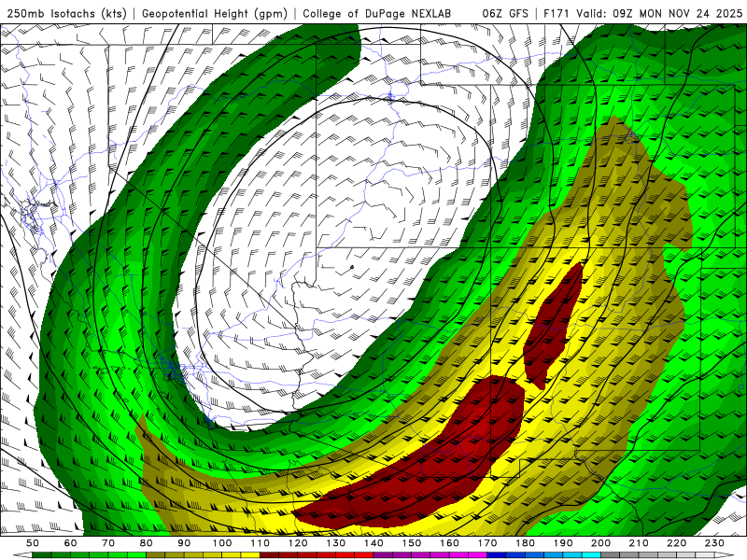
Task: Click the '06Z GFS' model run label
Action: [x=505, y=14]
